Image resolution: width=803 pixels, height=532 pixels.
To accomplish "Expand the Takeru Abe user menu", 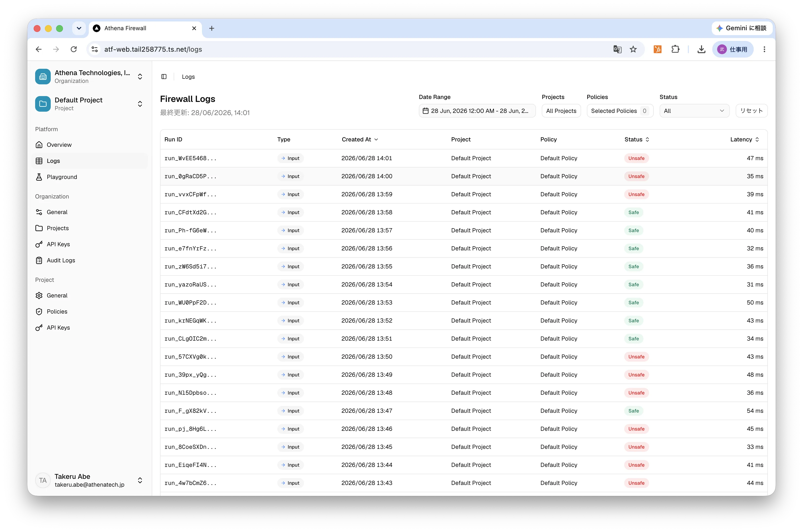I will [140, 480].
